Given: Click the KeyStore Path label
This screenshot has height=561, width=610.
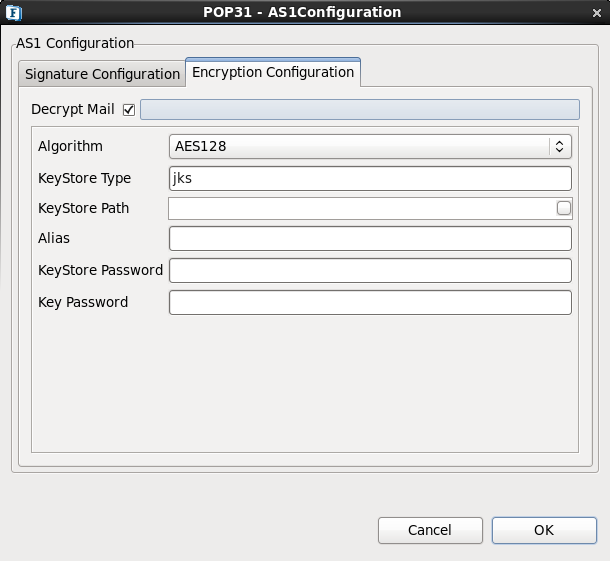Looking at the screenshot, I should [x=84, y=208].
